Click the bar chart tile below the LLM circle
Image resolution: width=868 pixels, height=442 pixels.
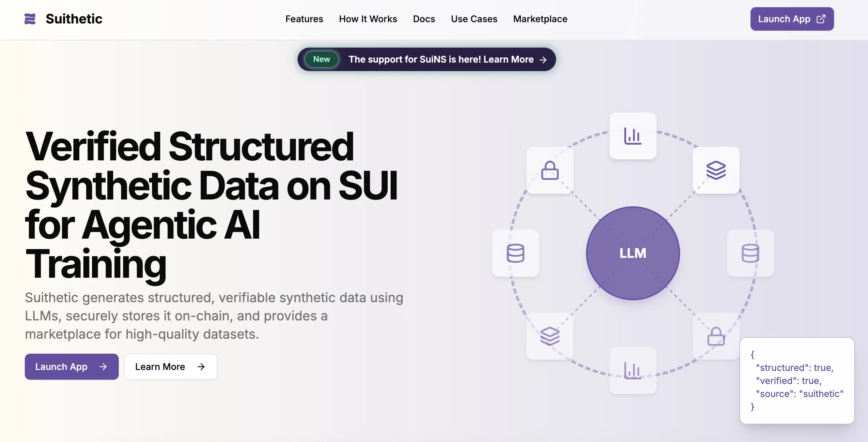pyautogui.click(x=633, y=371)
